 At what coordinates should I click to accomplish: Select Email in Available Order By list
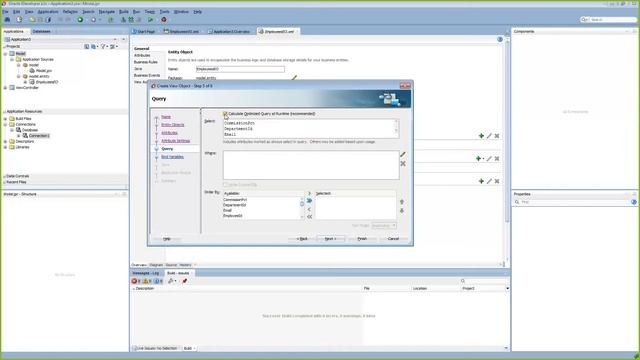coord(228,210)
